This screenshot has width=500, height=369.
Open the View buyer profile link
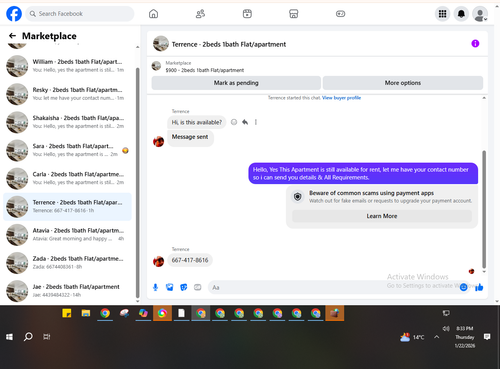(341, 98)
